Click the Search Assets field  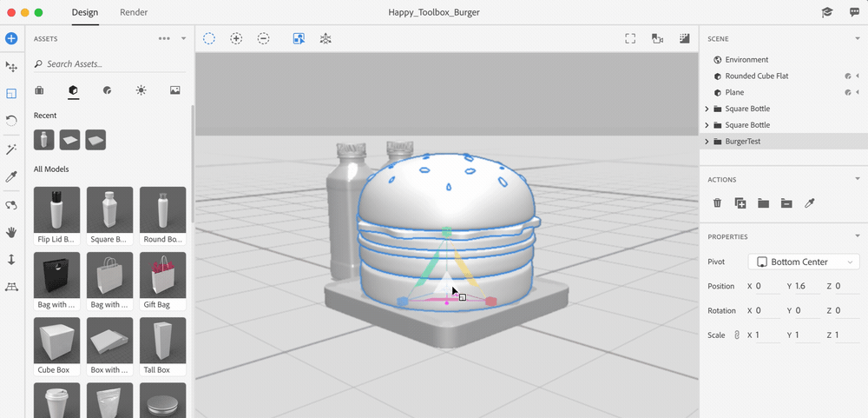click(x=109, y=63)
